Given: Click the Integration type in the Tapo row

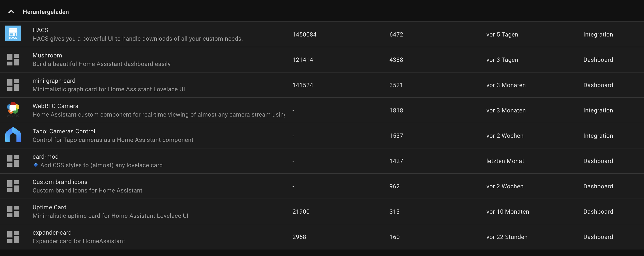Looking at the screenshot, I should click(598, 135).
